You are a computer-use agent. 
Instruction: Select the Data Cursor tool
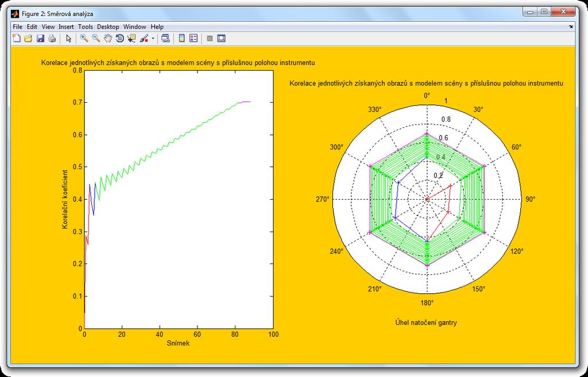(131, 38)
